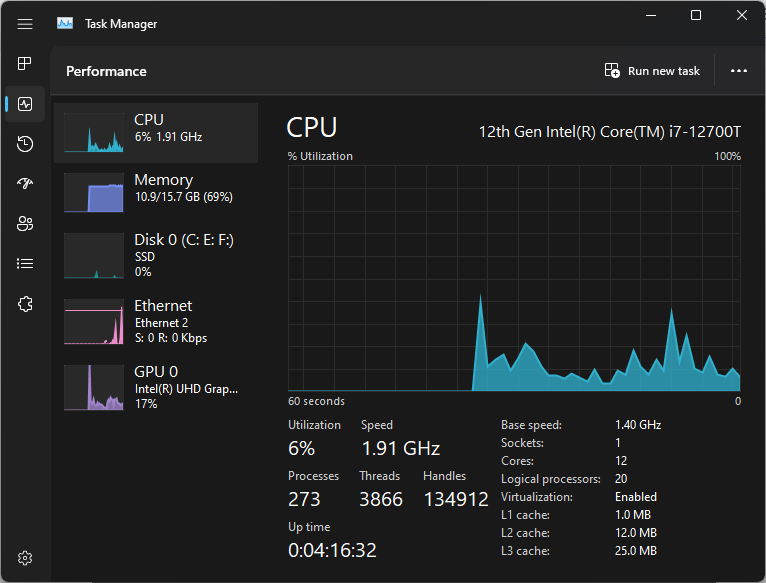Click the Virtualization value Enabled
The width and height of the screenshot is (766, 583).
point(636,497)
